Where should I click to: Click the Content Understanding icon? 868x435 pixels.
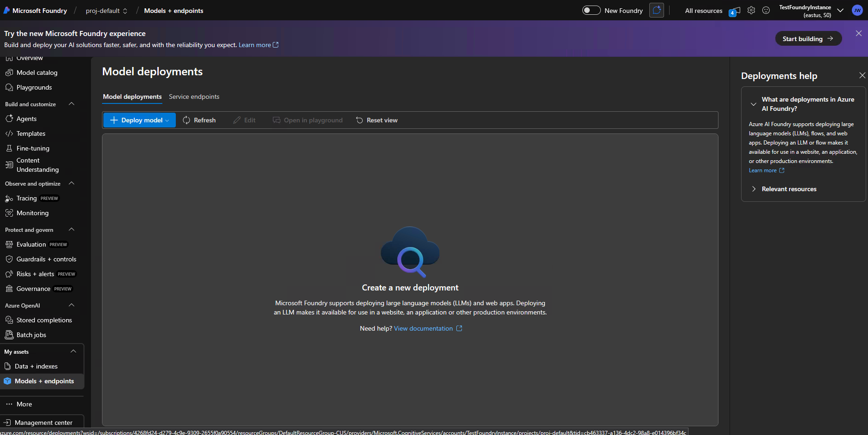coord(9,165)
